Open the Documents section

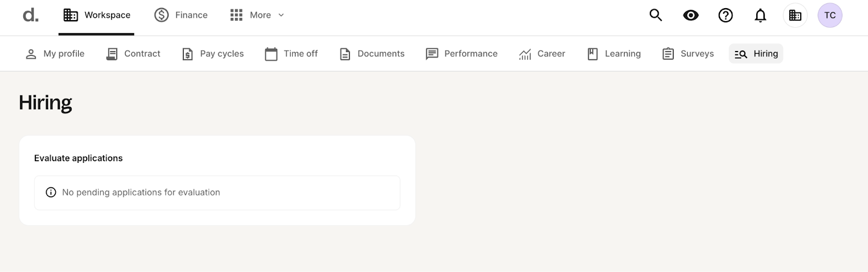tap(372, 54)
